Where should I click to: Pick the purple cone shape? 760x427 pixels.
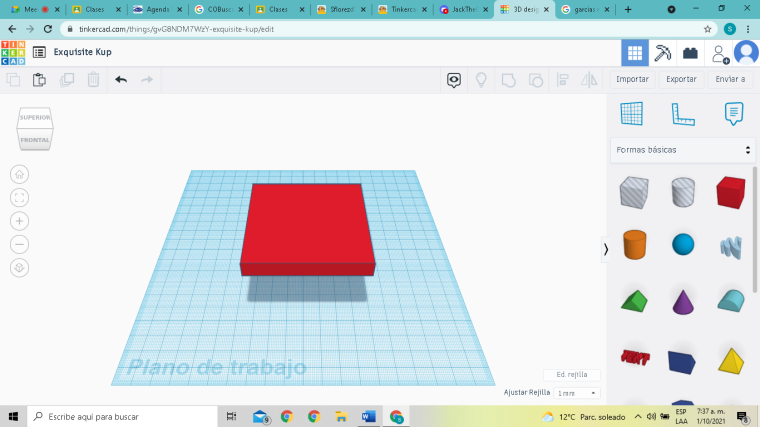tap(683, 302)
